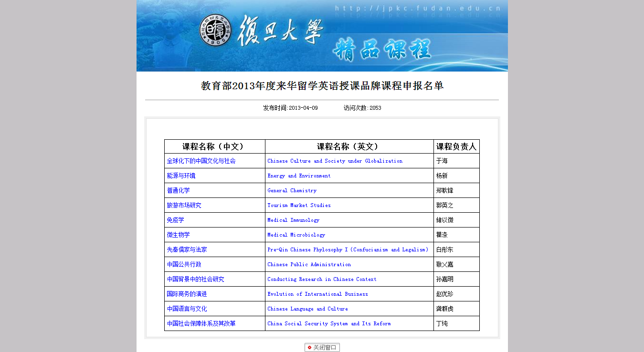The width and height of the screenshot is (644, 352).
Task: Click the 课程名称（英文） column header
Action: tap(349, 147)
